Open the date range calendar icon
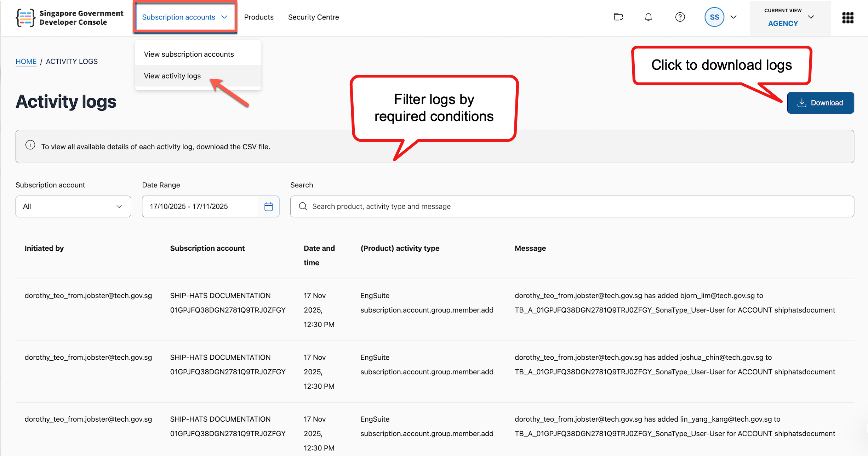 pos(269,206)
